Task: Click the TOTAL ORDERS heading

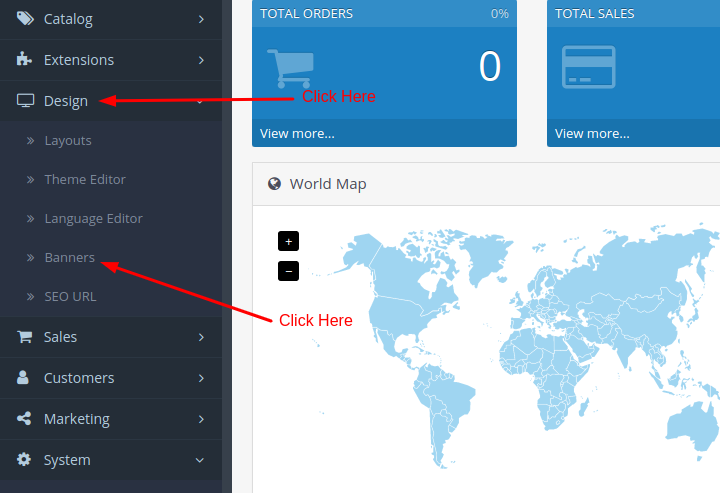Action: (x=306, y=14)
